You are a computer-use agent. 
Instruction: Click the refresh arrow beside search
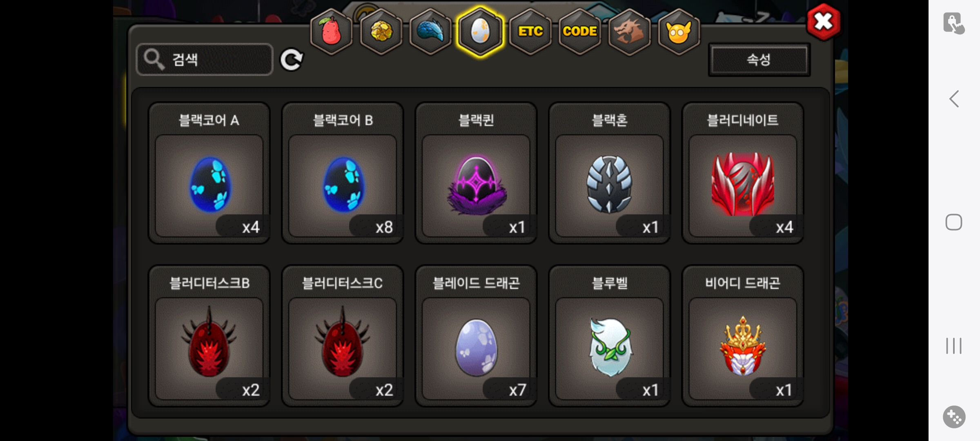292,60
